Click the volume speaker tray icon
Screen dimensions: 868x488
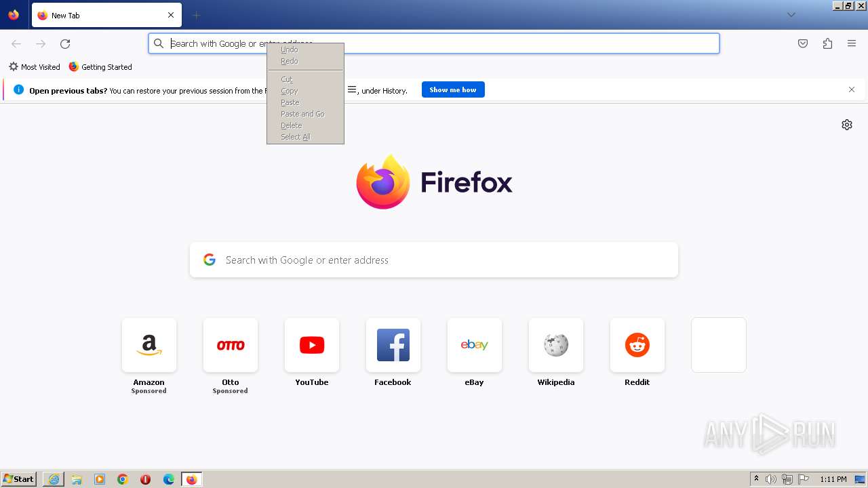click(771, 479)
